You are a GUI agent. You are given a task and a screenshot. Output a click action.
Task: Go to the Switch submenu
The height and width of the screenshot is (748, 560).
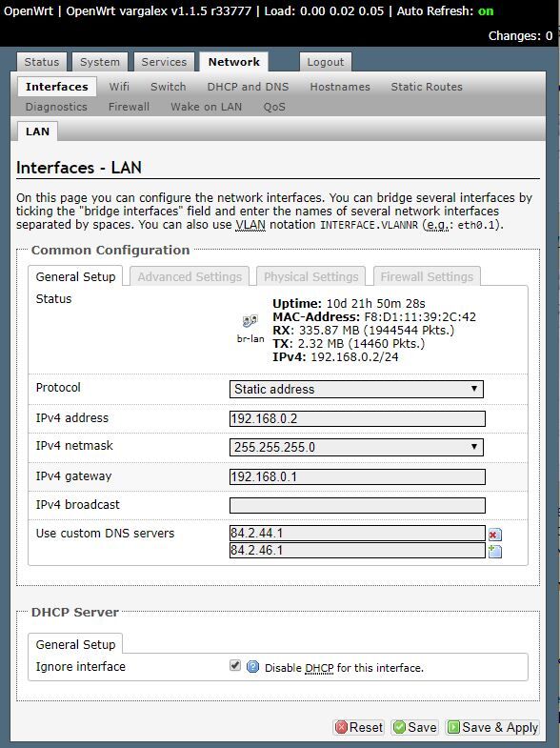[x=169, y=87]
